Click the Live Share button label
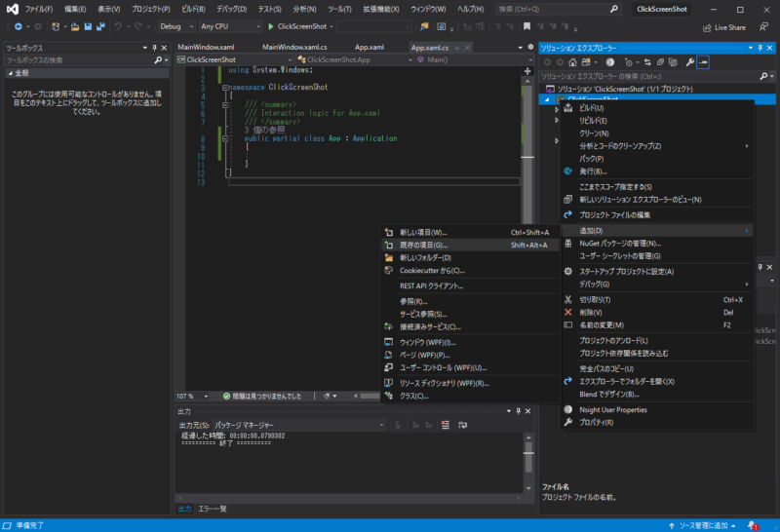 point(729,28)
